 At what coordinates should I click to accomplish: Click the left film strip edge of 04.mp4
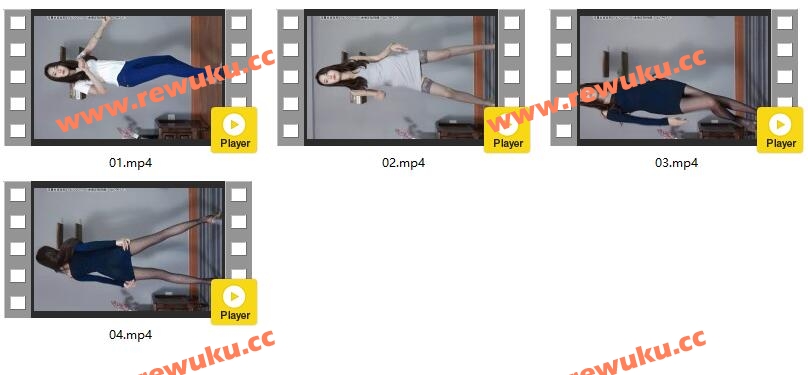(x=18, y=249)
